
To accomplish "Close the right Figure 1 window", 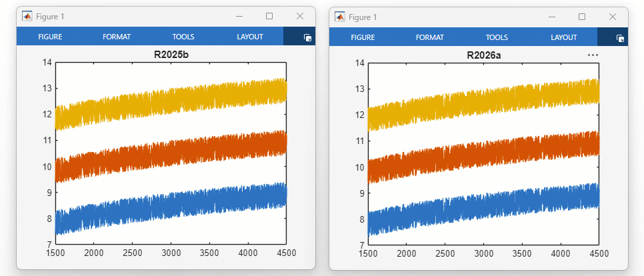I will pyautogui.click(x=613, y=16).
